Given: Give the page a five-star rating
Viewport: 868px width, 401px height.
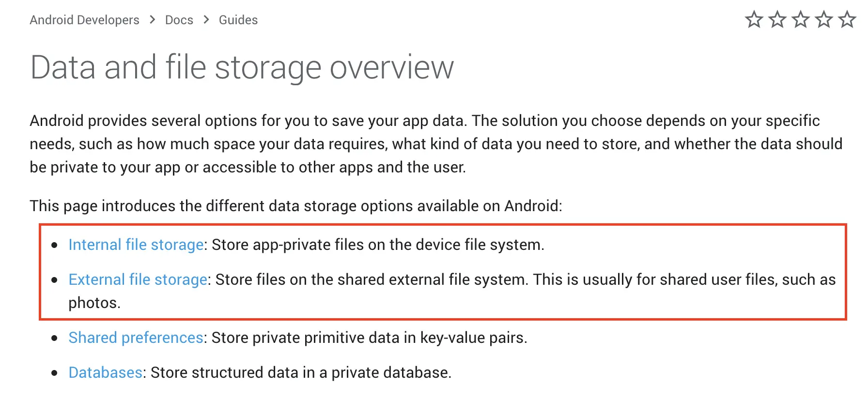Looking at the screenshot, I should point(847,19).
